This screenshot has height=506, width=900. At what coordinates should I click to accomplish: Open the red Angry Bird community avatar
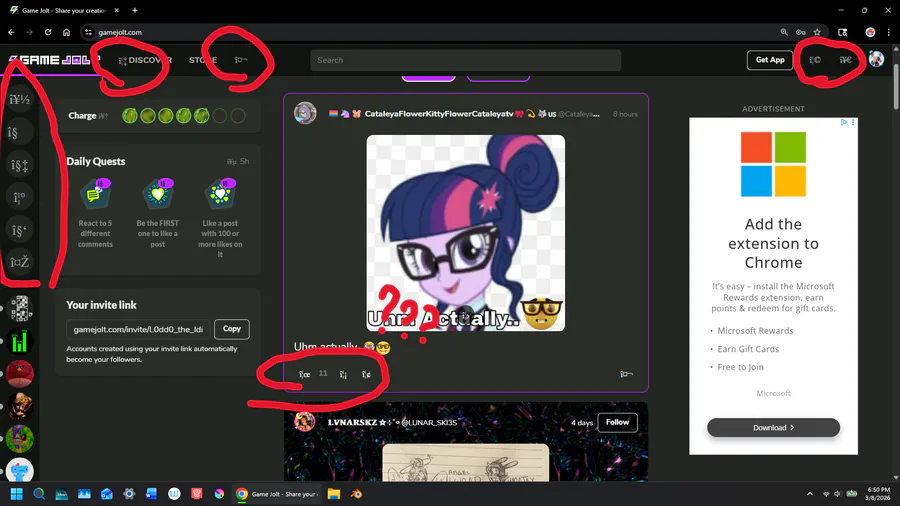click(20, 373)
